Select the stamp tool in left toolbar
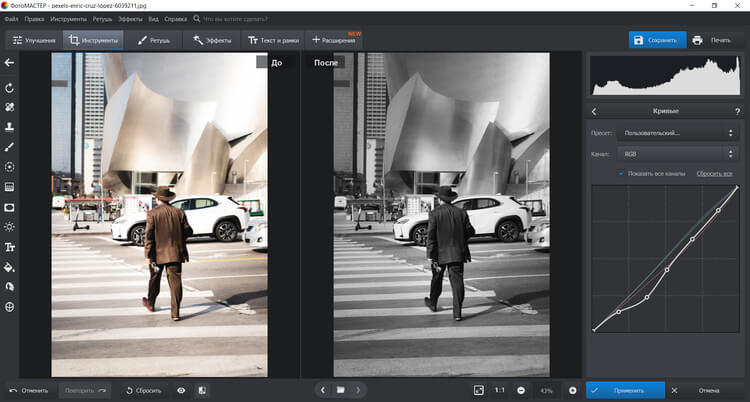The image size is (750, 402). point(10,127)
